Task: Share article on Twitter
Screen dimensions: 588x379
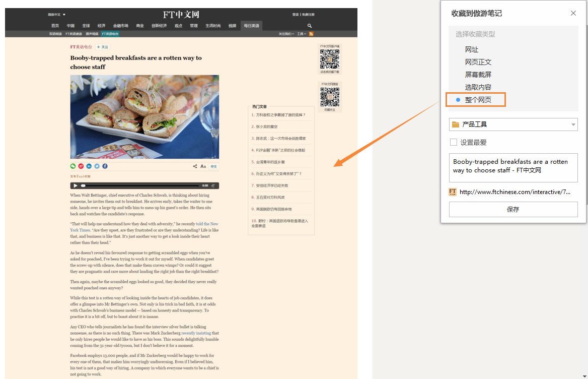Action: coord(97,166)
